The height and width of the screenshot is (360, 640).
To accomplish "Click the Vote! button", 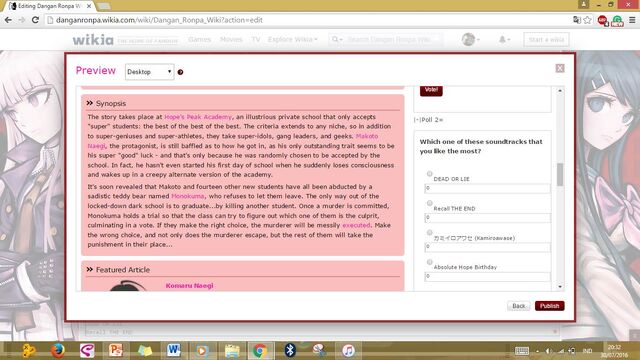I will 431,90.
